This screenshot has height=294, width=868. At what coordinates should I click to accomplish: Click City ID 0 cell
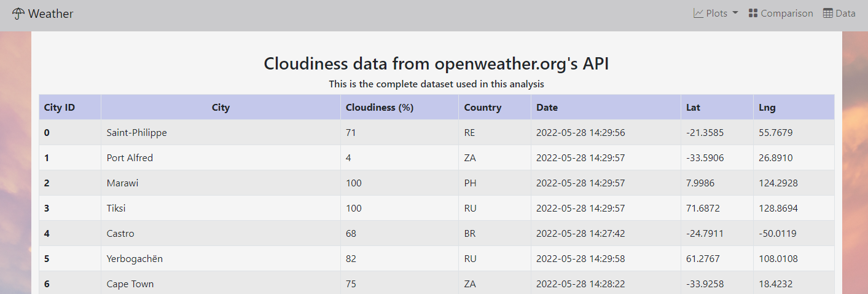[x=70, y=132]
